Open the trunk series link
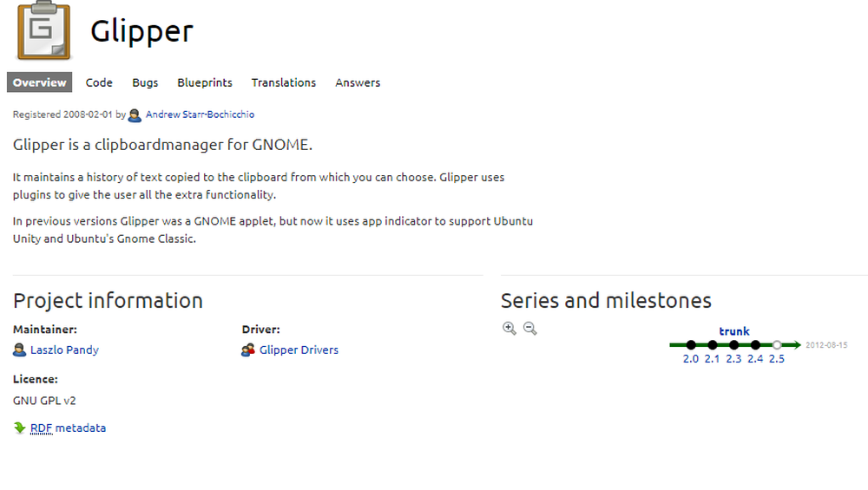Viewport: 868px width, 490px height. (734, 331)
